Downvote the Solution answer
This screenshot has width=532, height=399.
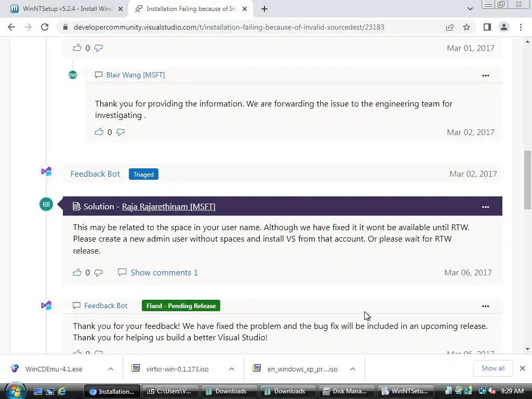click(99, 272)
